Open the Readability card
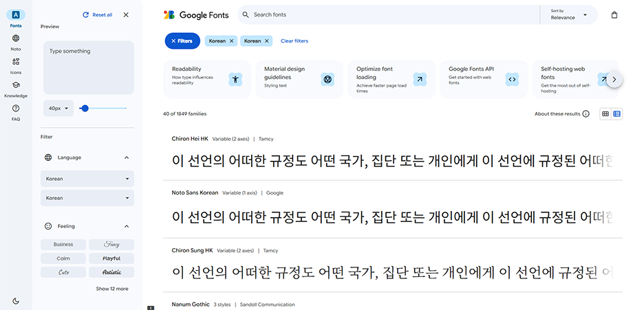 pos(207,79)
